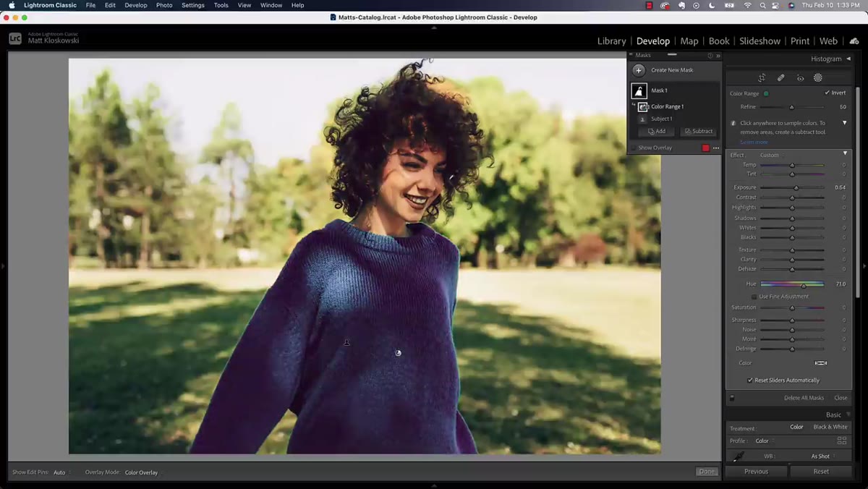The width and height of the screenshot is (868, 489).
Task: Select the Crop Overlay tool icon
Action: tap(762, 77)
